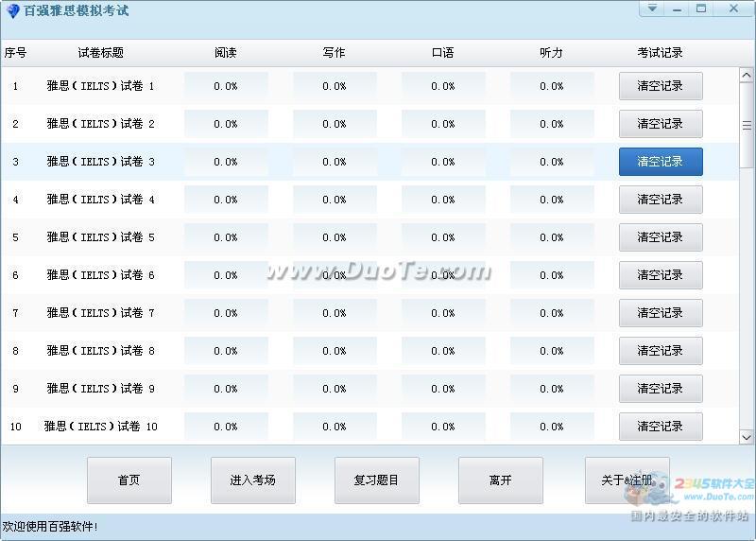
Task: Clear records for 试卷 6
Action: tap(661, 275)
